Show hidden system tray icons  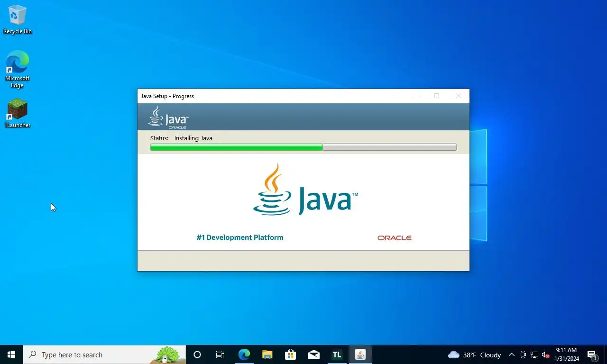coord(512,355)
